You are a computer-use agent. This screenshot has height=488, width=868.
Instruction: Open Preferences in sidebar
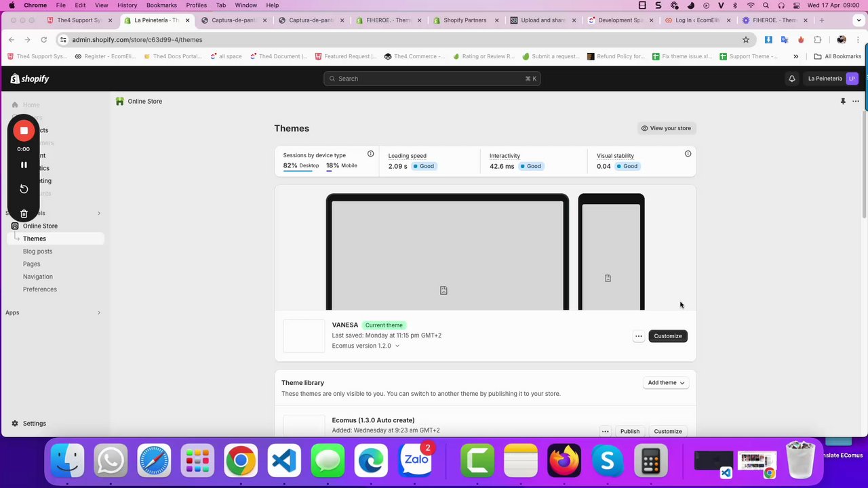pos(39,289)
